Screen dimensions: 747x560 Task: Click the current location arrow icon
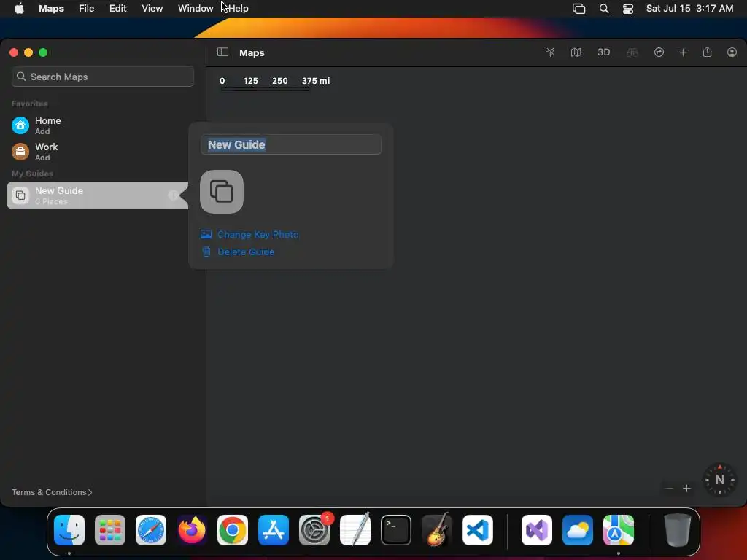(550, 52)
